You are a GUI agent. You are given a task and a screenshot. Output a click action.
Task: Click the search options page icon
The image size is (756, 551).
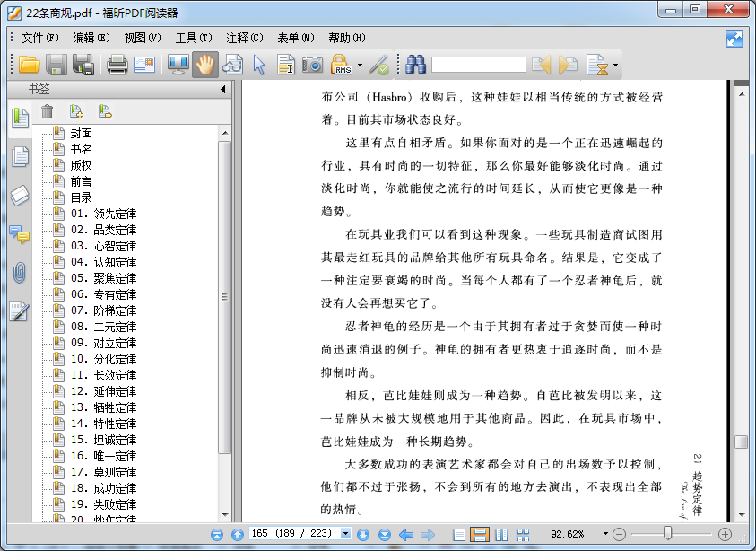tap(597, 65)
